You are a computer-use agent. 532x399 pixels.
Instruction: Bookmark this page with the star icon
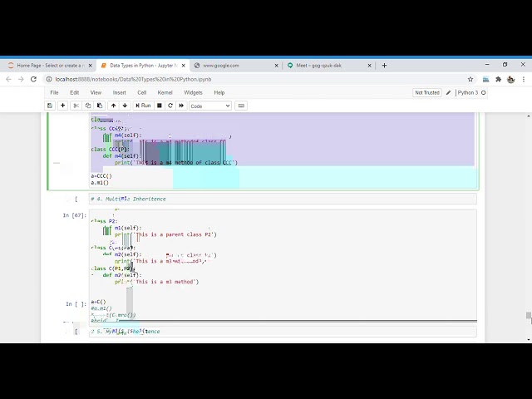(470, 80)
